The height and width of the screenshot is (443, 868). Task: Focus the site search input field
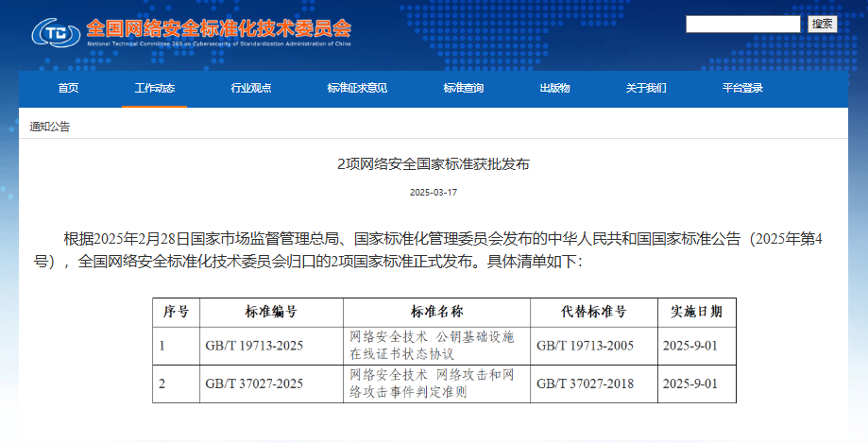point(743,24)
